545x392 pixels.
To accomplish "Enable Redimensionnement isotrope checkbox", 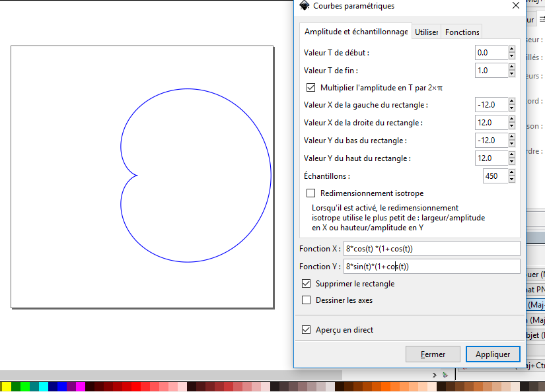I will coord(310,193).
